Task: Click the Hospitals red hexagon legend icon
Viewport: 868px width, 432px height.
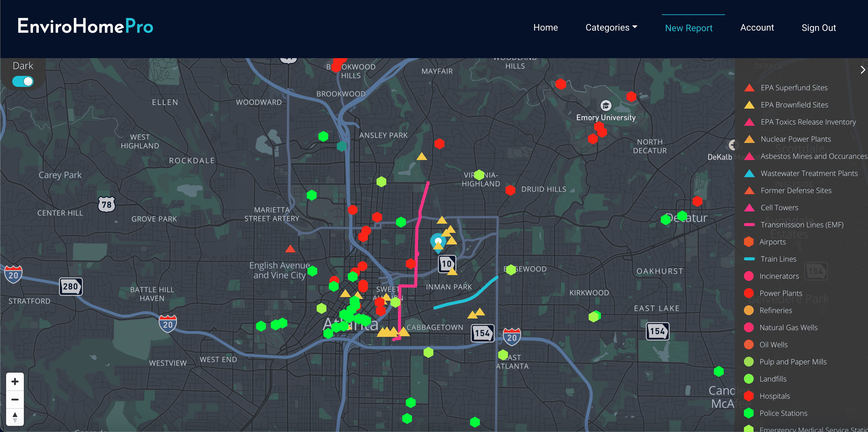Action: pyautogui.click(x=748, y=396)
